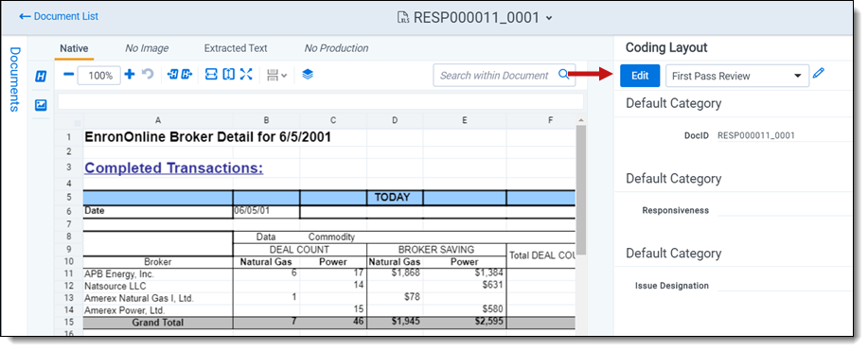Click the EnronOnline Broker Detail title cell

coord(207,137)
